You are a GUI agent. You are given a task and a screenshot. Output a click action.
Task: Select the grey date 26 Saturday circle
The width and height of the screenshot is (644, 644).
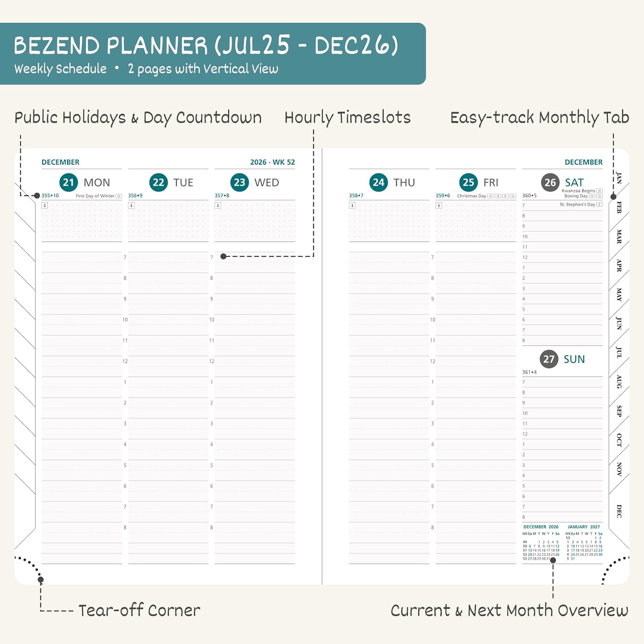(550, 182)
